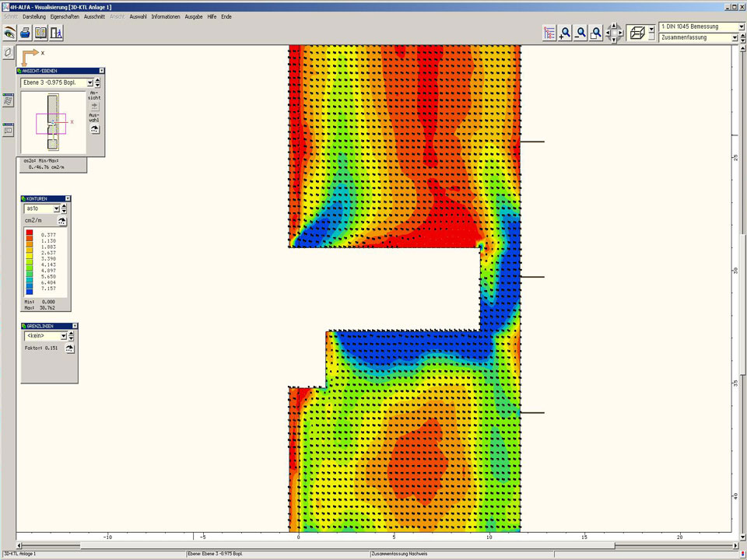Click the pan up arrow on navigation pad
Image resolution: width=747 pixels, height=560 pixels.
pos(614,26)
